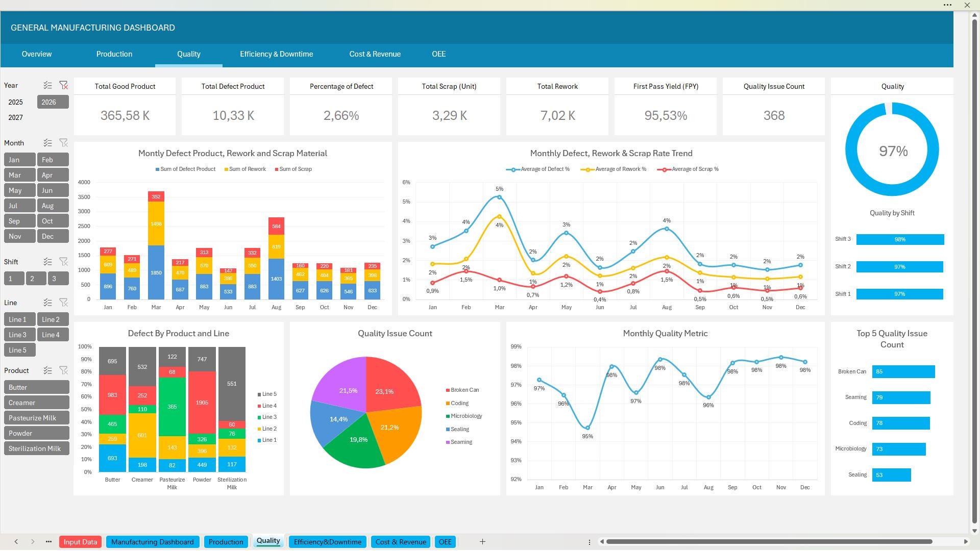The width and height of the screenshot is (980, 551).
Task: Toggle multi-select on the Year slicer
Action: pos(47,85)
